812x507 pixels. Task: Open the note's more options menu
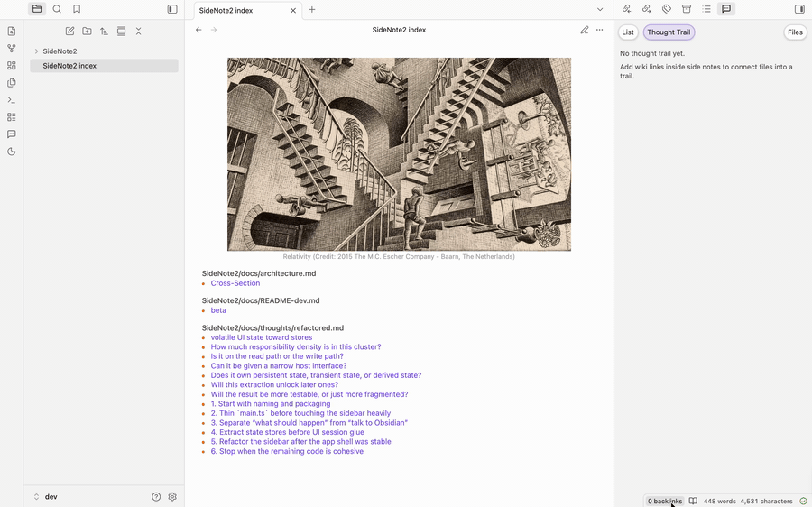pyautogui.click(x=600, y=30)
